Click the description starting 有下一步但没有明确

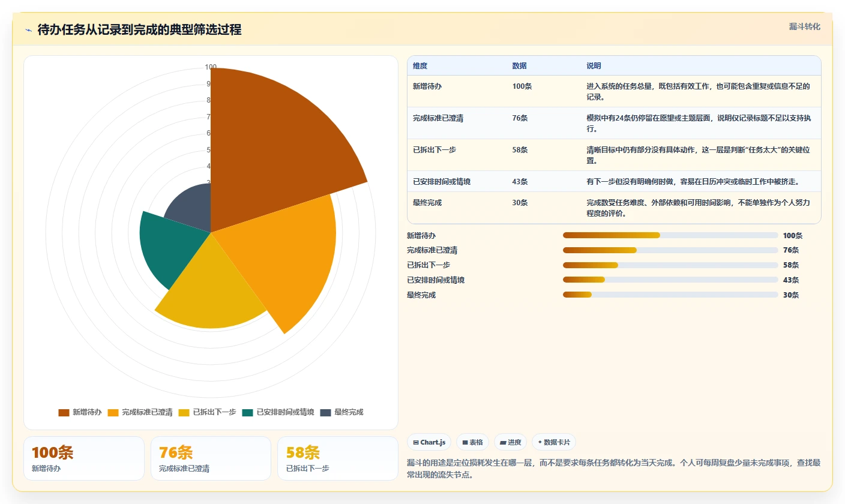[693, 182]
